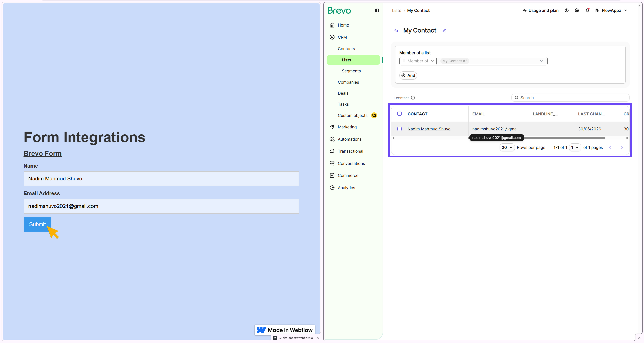Screen dimensions: 644x343
Task: Click the table horizontal scrollbar thumb
Action: 536,138
